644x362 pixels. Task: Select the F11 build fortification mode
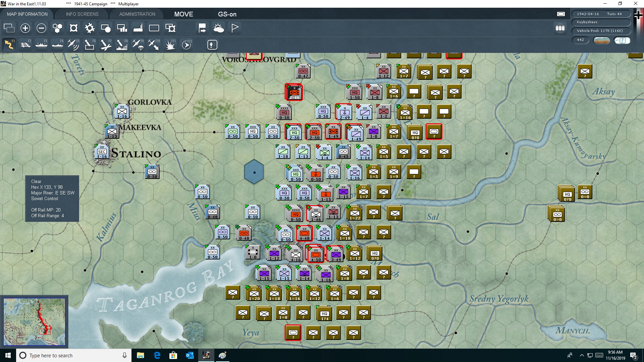(x=170, y=45)
